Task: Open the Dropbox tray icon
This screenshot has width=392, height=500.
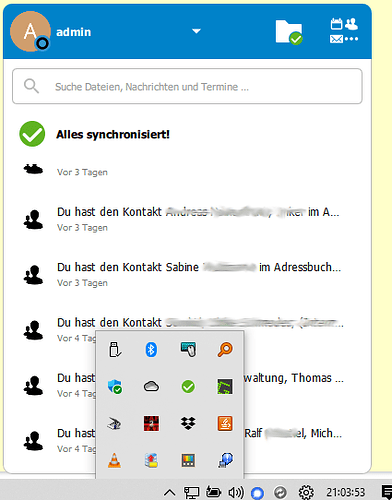Action: tap(188, 424)
